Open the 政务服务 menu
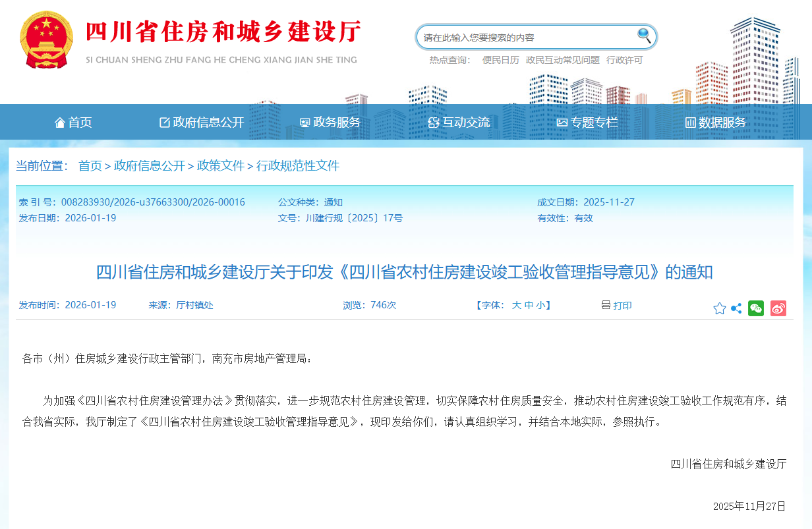This screenshot has height=529, width=812. pos(331,122)
